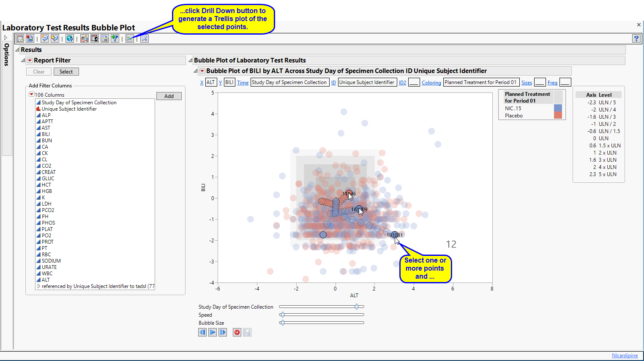Screen dimensions: 644x361
Task: Click the ID role link
Action: click(x=333, y=83)
